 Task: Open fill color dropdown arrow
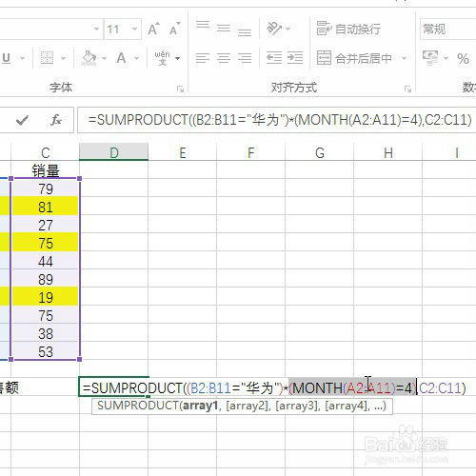pos(104,58)
